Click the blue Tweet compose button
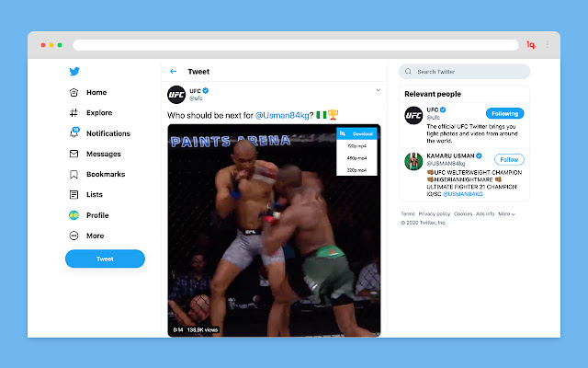 point(105,259)
